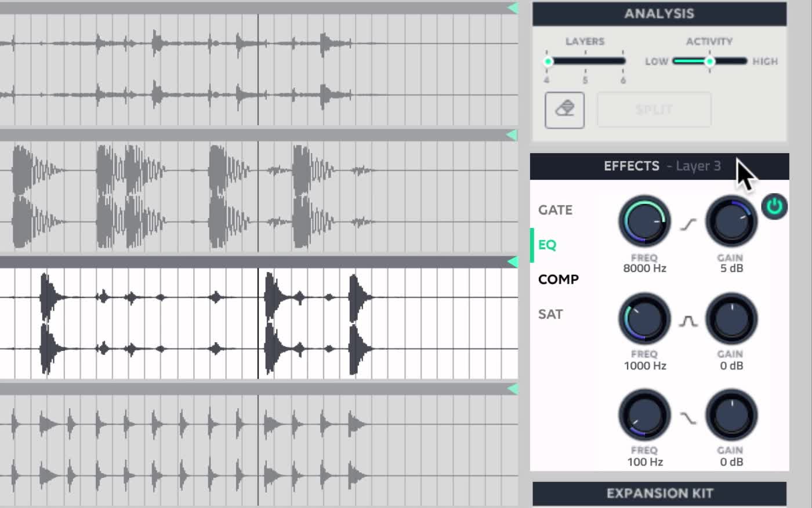Click the ANALYSIS panel header

click(659, 14)
